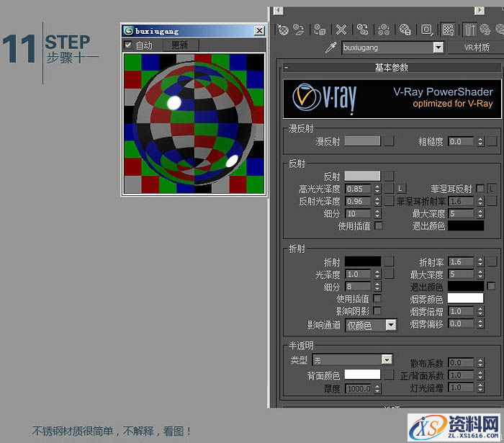Close the buxiugang preview window
This screenshot has height=443, width=504.
click(259, 30)
